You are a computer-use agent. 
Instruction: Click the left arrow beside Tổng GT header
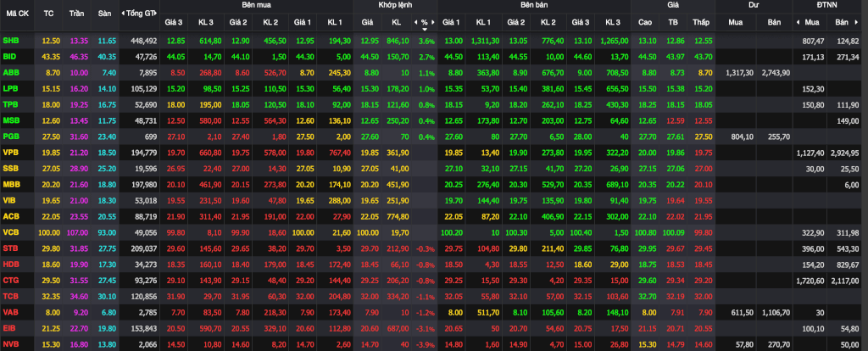point(122,13)
